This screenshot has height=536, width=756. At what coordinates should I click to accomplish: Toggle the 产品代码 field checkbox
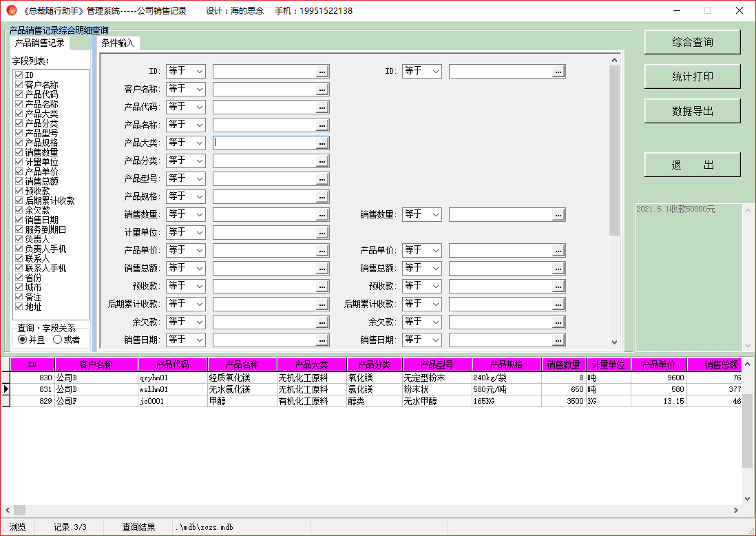[19, 94]
